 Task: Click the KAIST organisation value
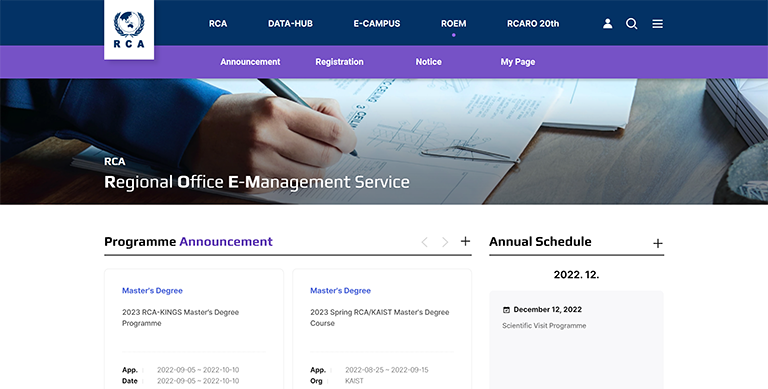354,381
